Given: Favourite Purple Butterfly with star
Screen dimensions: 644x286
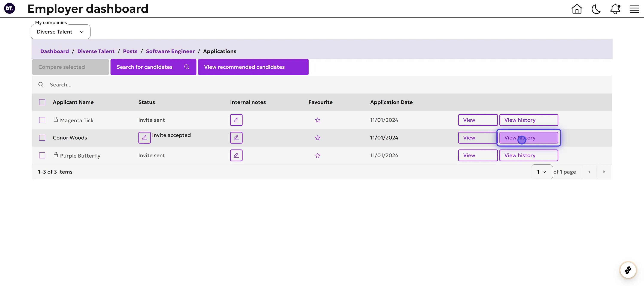Looking at the screenshot, I should pos(317,156).
